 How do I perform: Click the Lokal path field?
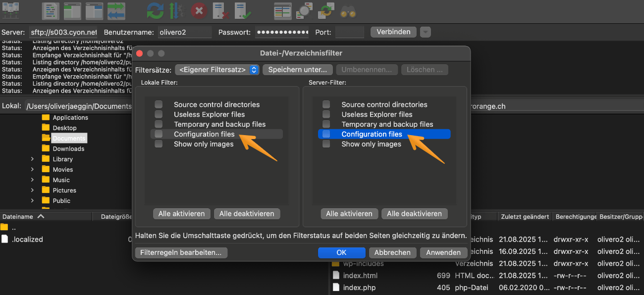pyautogui.click(x=78, y=106)
